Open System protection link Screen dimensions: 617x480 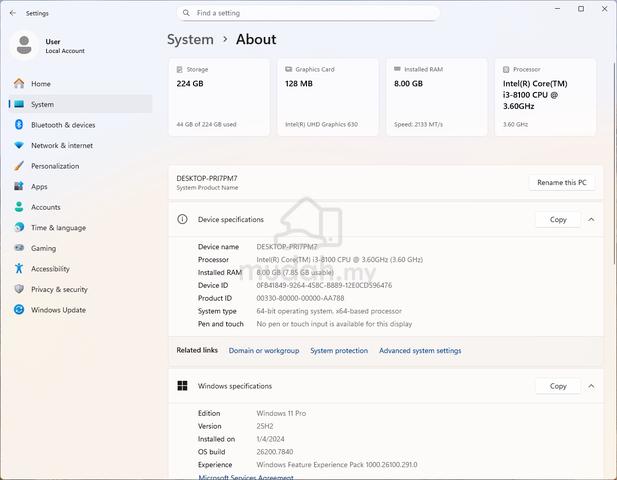(x=339, y=351)
